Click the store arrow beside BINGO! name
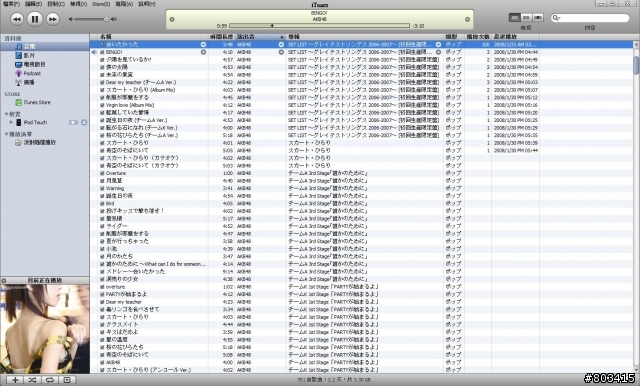 pyautogui.click(x=203, y=52)
